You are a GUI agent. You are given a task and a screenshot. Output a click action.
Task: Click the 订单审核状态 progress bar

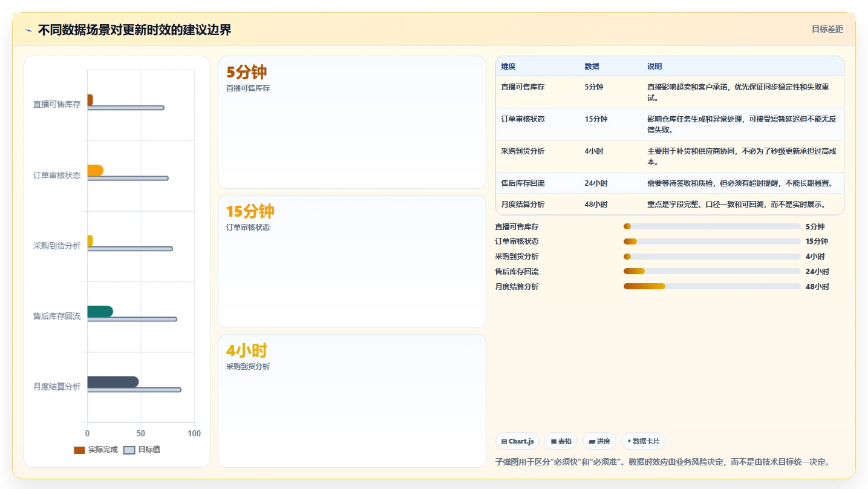coord(712,241)
